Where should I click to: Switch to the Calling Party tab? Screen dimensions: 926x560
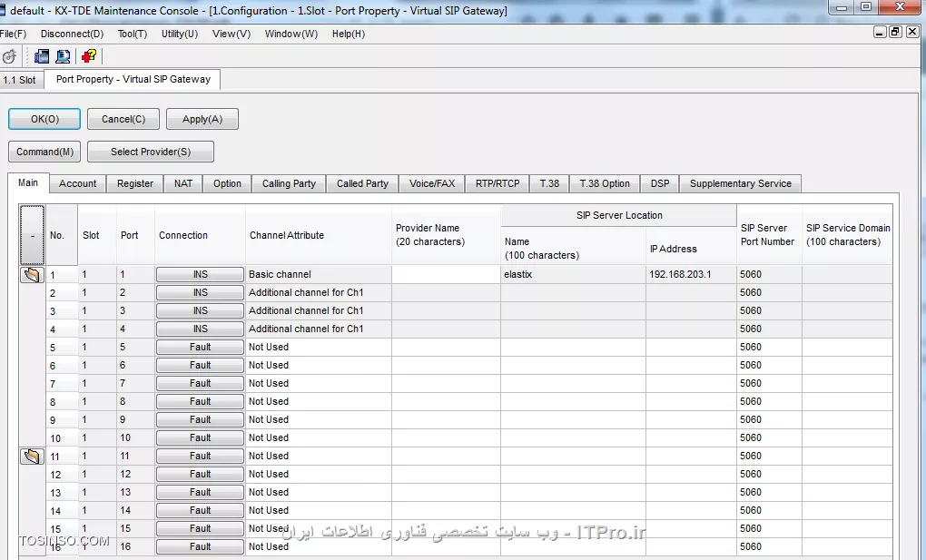pyautogui.click(x=289, y=183)
